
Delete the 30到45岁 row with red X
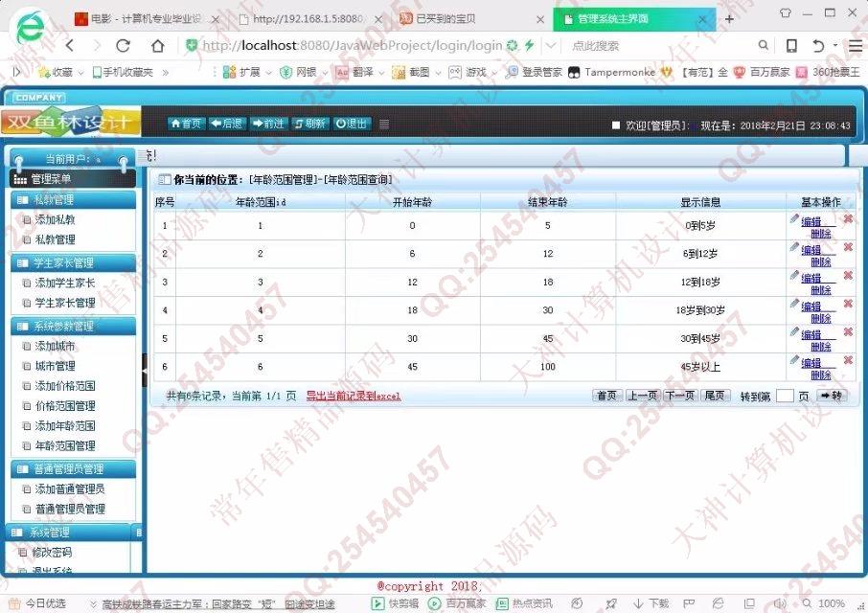pyautogui.click(x=848, y=332)
